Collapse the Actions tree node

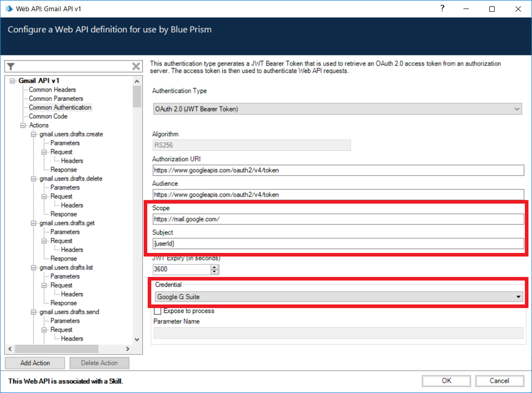[x=23, y=125]
